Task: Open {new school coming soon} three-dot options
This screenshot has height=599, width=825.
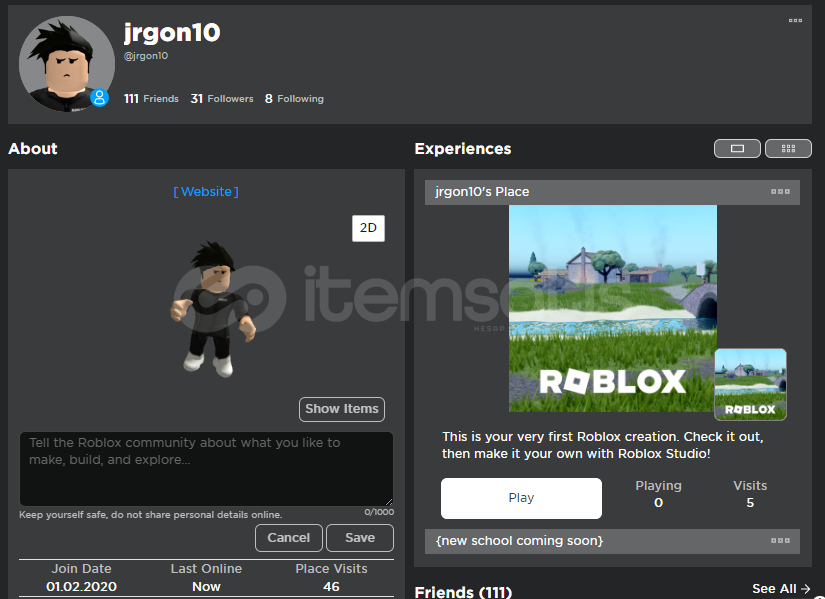Action: 780,541
